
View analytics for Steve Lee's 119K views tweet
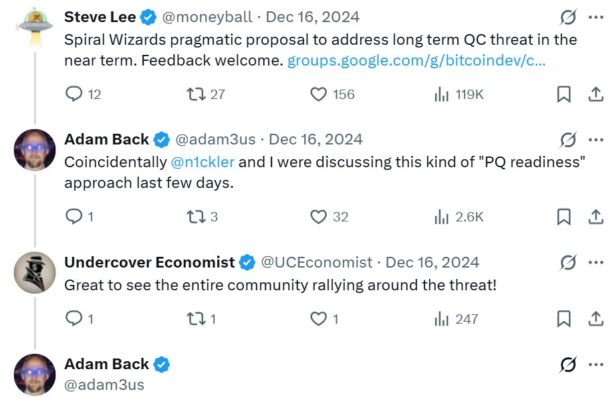[441, 94]
